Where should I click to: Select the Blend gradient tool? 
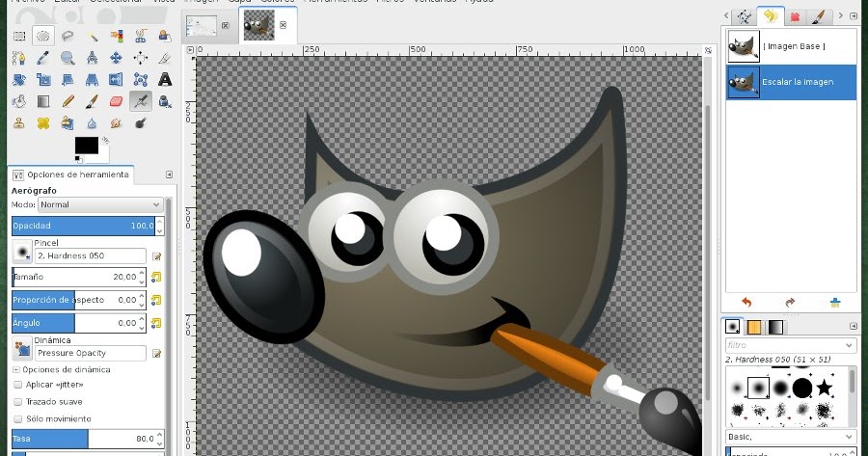(43, 101)
